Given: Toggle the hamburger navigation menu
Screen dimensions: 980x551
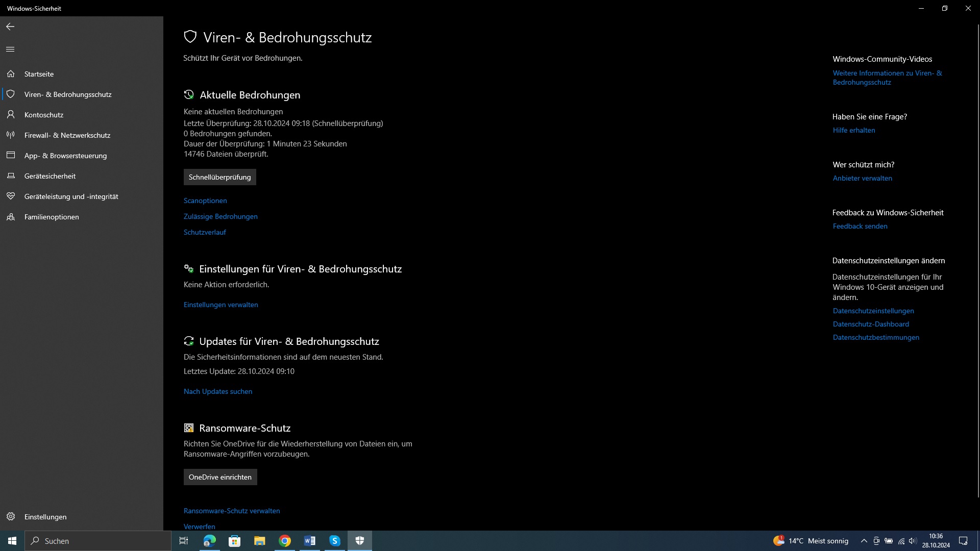Looking at the screenshot, I should [10, 49].
